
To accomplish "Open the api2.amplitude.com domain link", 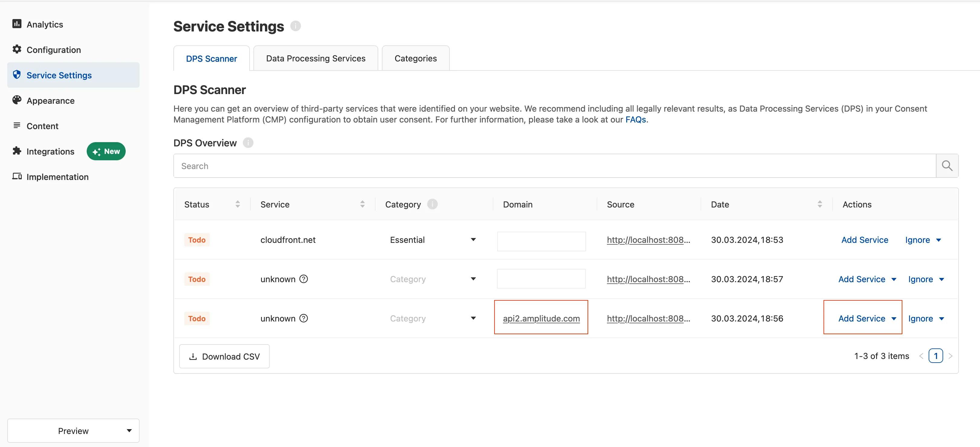I will click(541, 318).
